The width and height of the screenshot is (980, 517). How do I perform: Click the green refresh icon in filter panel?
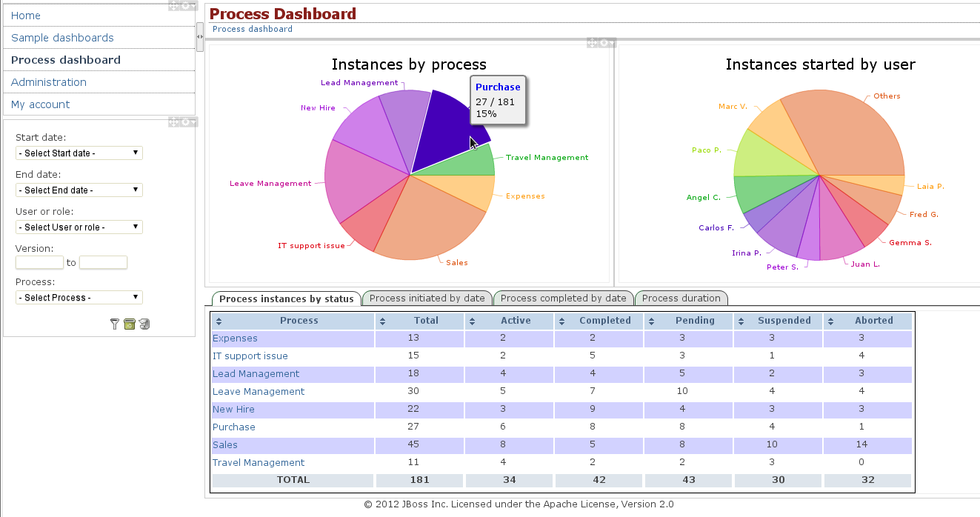pyautogui.click(x=130, y=324)
